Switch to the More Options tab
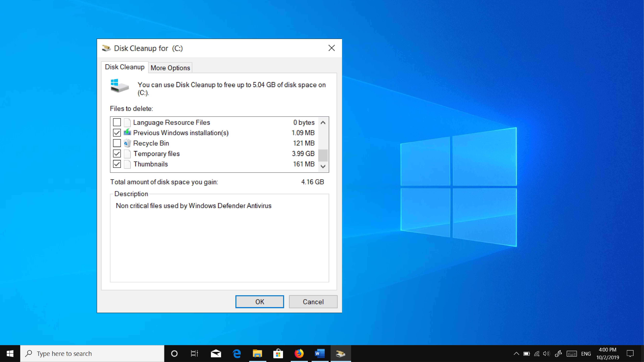The width and height of the screenshot is (644, 362). point(170,68)
